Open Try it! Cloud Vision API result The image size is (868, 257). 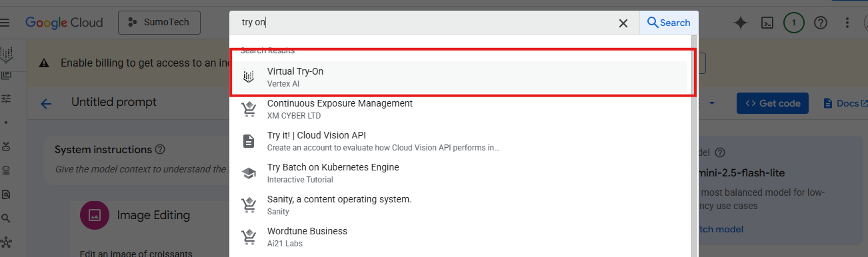click(x=460, y=140)
